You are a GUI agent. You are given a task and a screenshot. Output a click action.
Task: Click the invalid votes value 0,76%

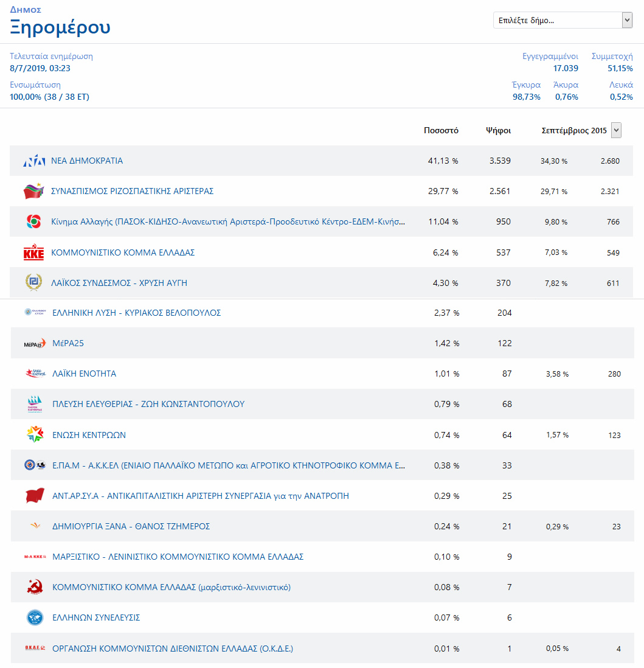click(567, 97)
